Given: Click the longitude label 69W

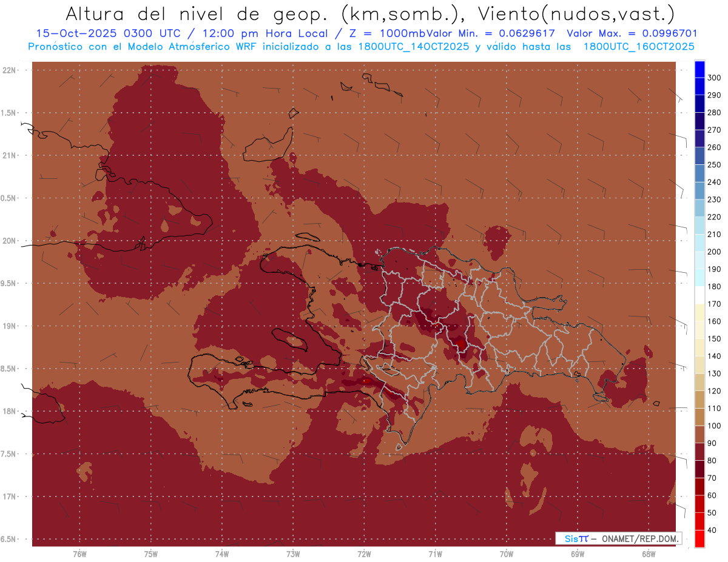Looking at the screenshot, I should tap(578, 554).
